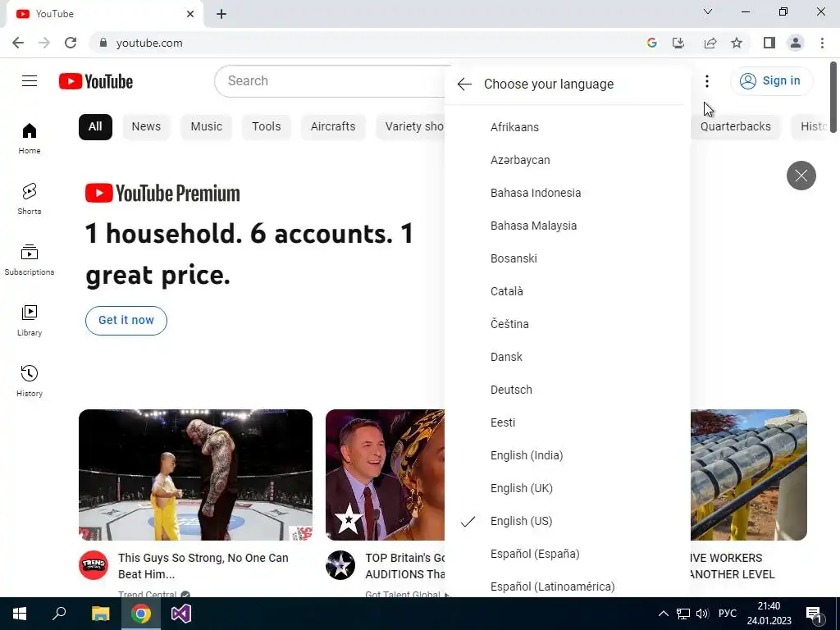Image resolution: width=840 pixels, height=630 pixels.
Task: Click the install app icon in address bar
Action: point(678,43)
